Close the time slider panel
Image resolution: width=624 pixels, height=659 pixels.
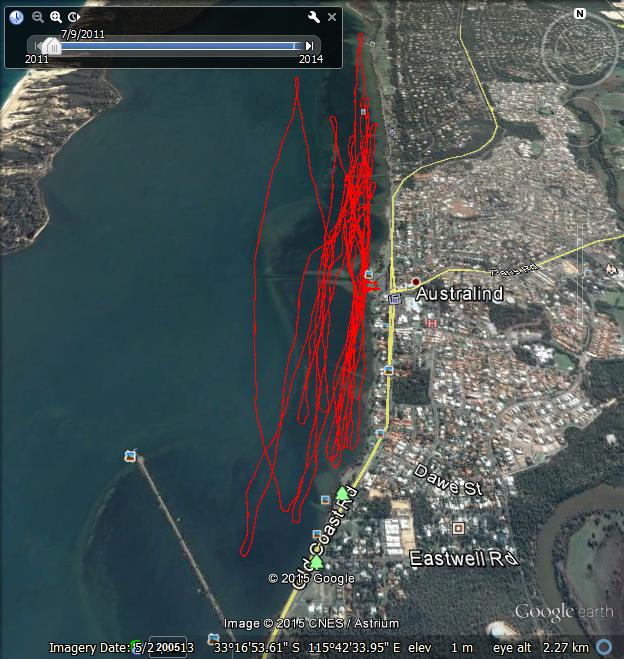pyautogui.click(x=332, y=17)
